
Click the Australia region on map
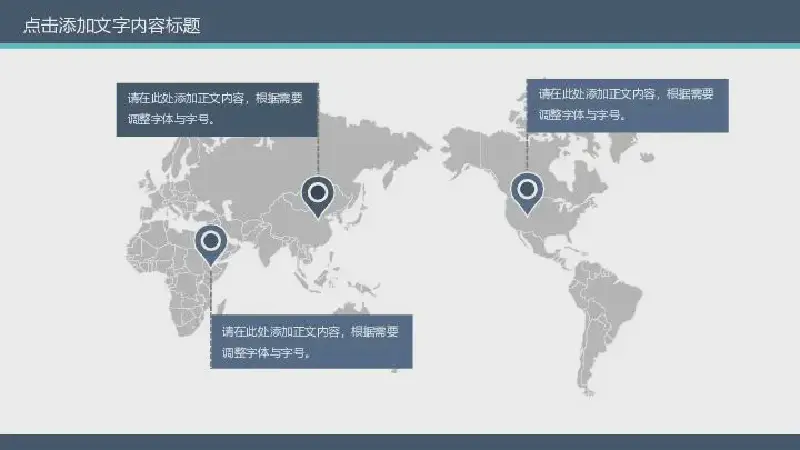tap(352, 308)
